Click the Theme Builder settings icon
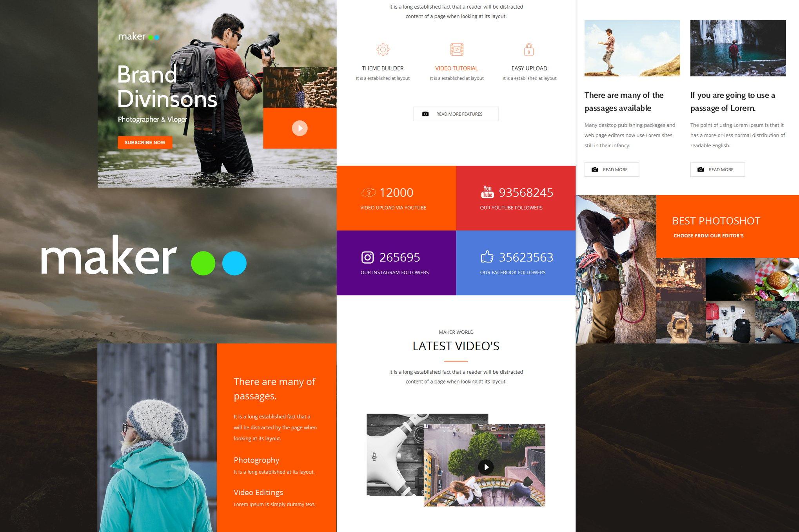 [382, 49]
